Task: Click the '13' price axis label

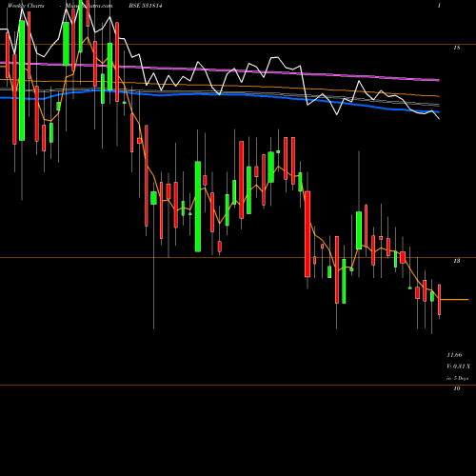Action: pos(457,261)
